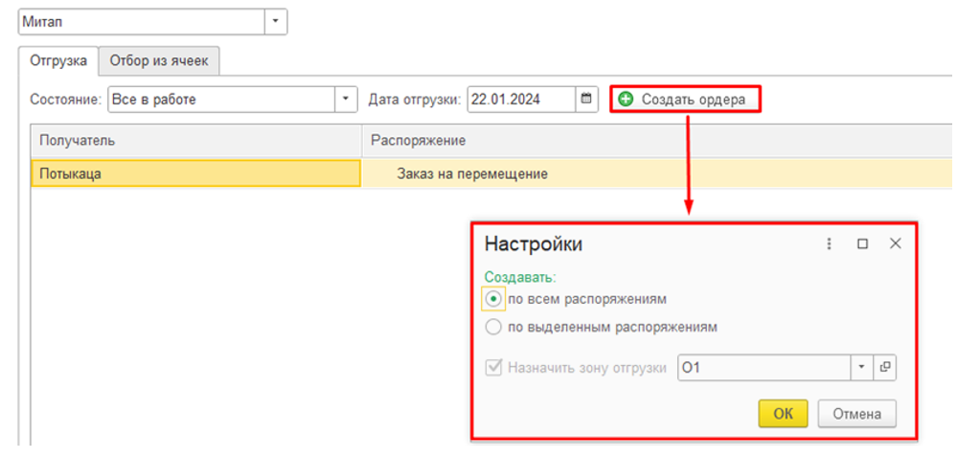Expand the Состояние dropdown arrow
The width and height of the screenshot is (980, 459).
346,99
